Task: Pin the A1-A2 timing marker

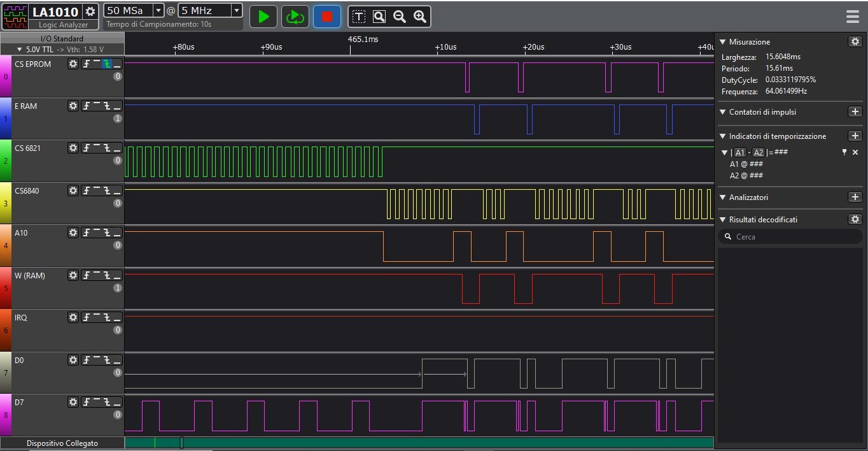Action: coord(844,152)
